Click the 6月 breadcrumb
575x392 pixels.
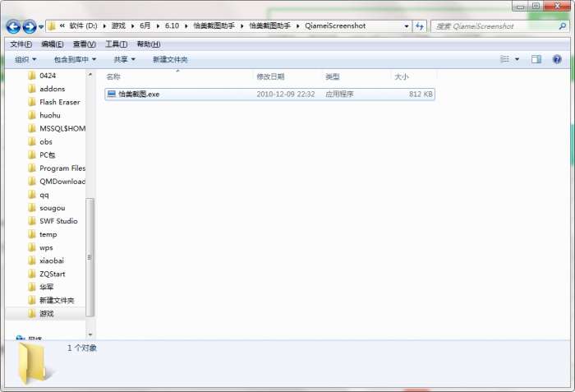[145, 25]
